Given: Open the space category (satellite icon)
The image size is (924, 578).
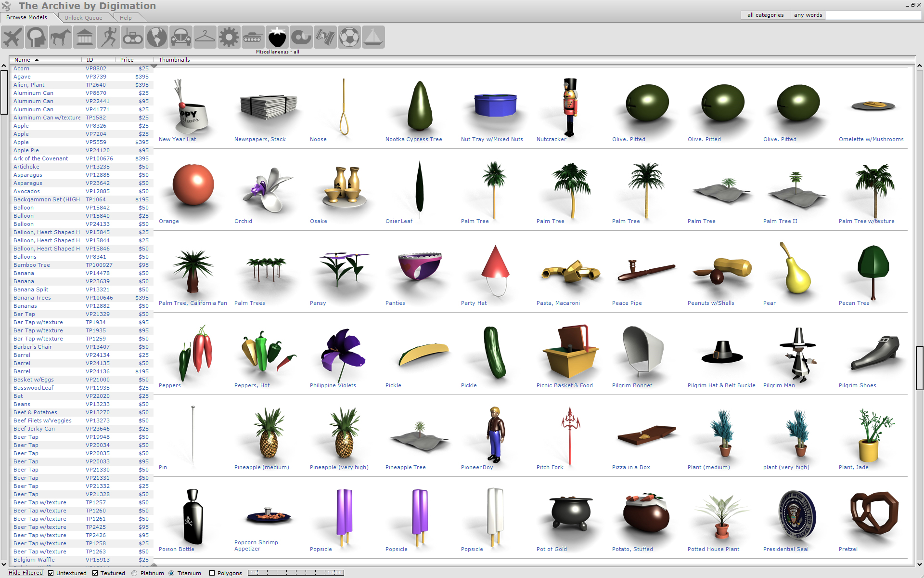Looking at the screenshot, I should point(325,37).
